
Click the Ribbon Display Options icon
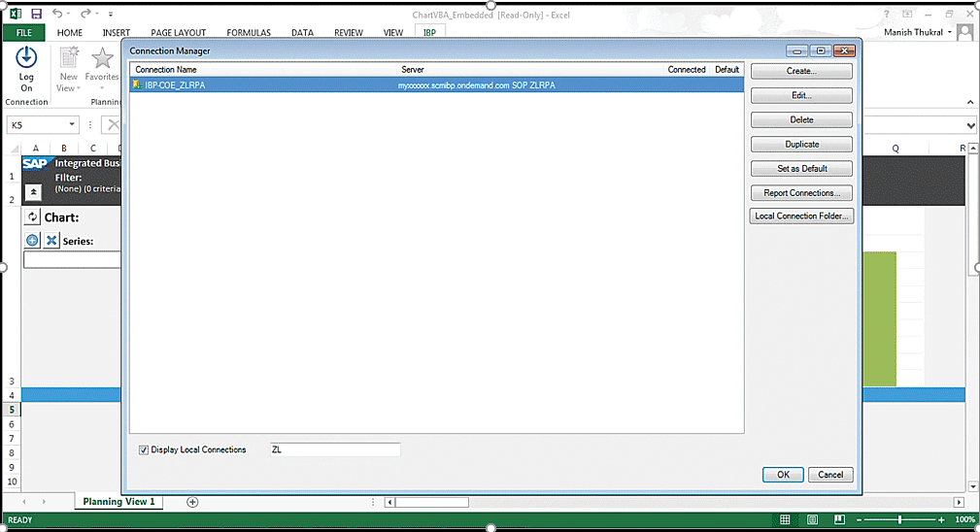tap(907, 14)
